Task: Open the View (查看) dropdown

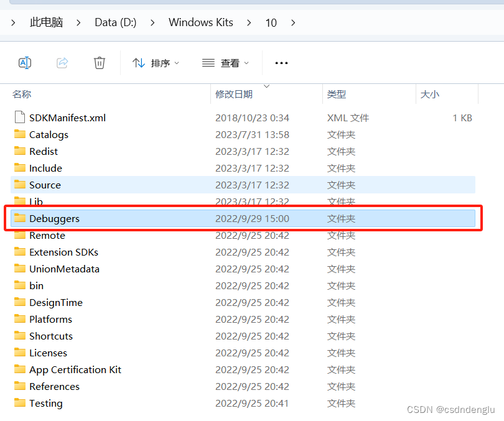Action: pos(225,63)
